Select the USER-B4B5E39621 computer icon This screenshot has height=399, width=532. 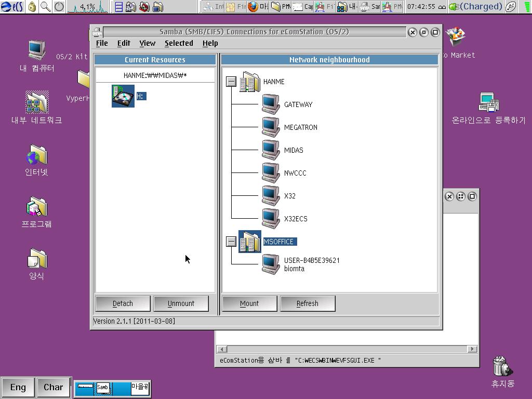[x=270, y=264]
